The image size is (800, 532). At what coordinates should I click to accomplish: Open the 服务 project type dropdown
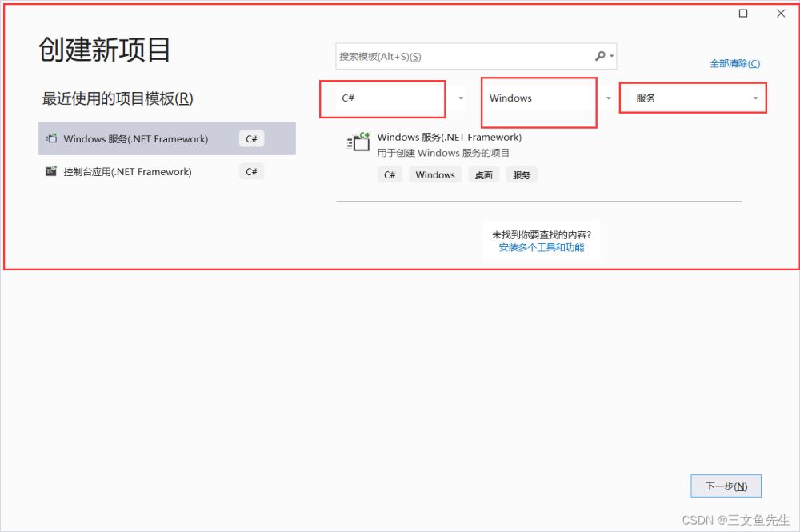(x=755, y=98)
